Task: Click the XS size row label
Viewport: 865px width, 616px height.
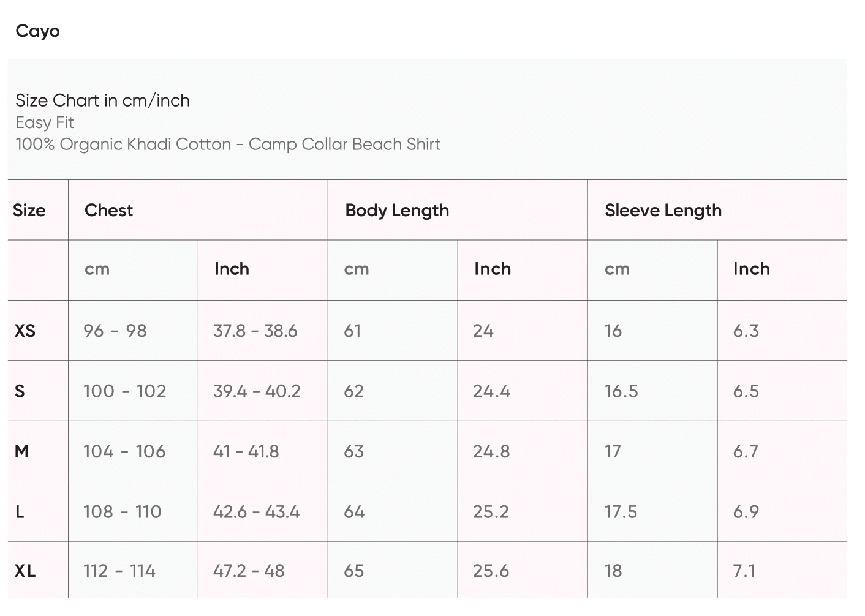Action: [x=25, y=331]
